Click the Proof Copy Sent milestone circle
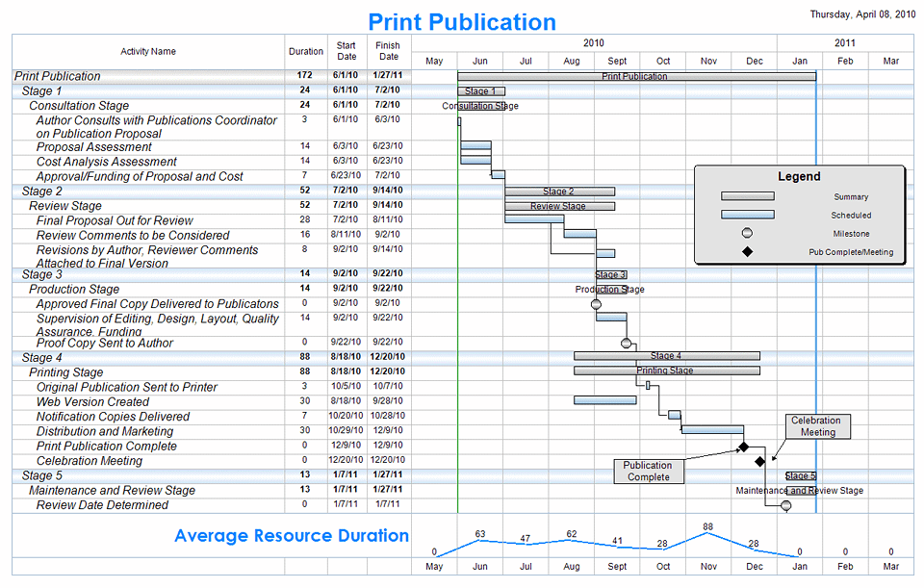The height and width of the screenshot is (588, 924). pyautogui.click(x=627, y=343)
